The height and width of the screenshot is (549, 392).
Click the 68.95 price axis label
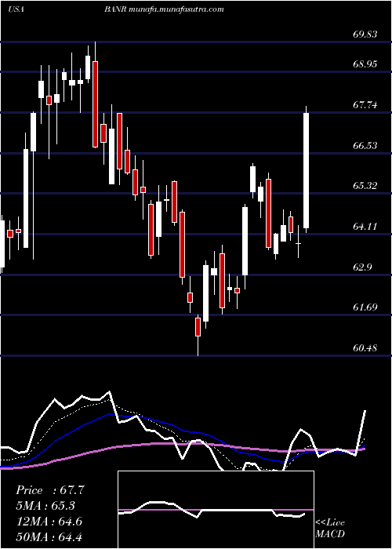point(365,64)
